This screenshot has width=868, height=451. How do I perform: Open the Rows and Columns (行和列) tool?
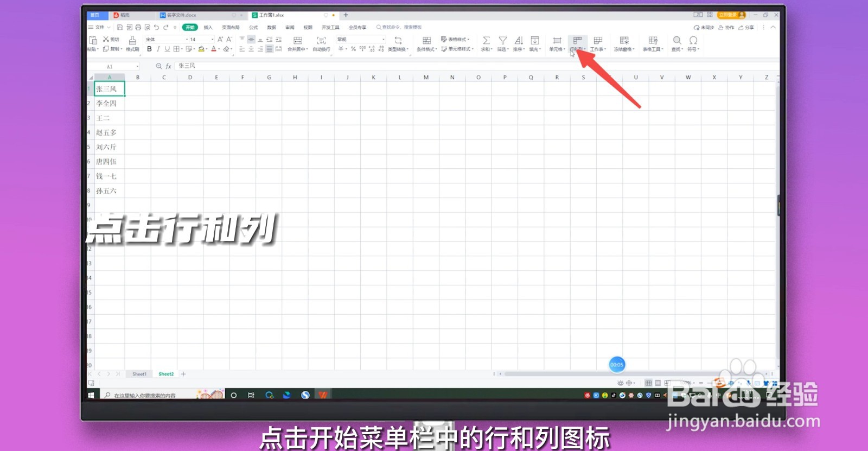point(577,43)
